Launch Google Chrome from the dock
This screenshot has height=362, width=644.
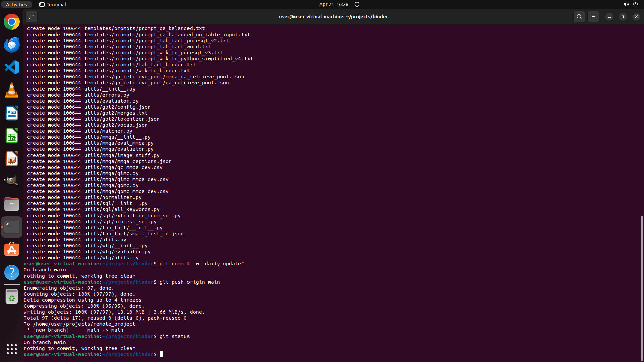(x=12, y=22)
